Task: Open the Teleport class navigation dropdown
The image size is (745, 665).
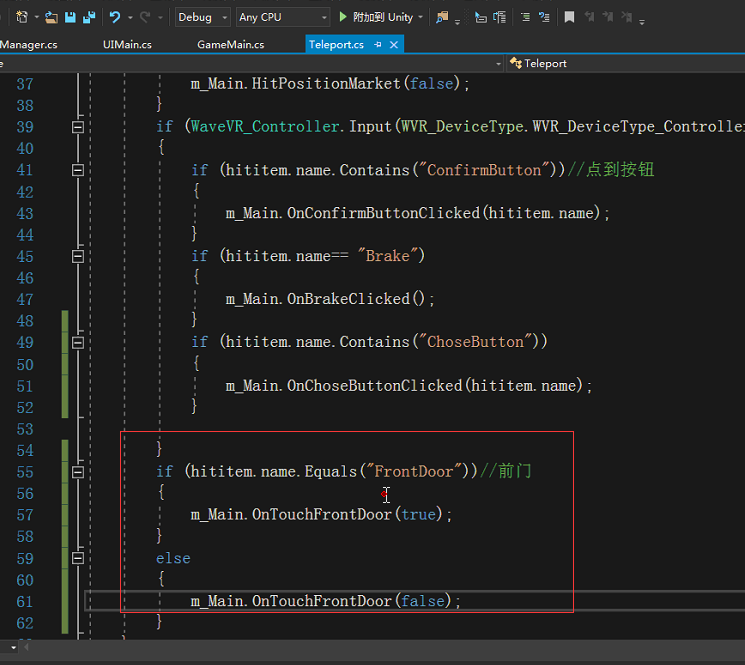Action: (625, 64)
